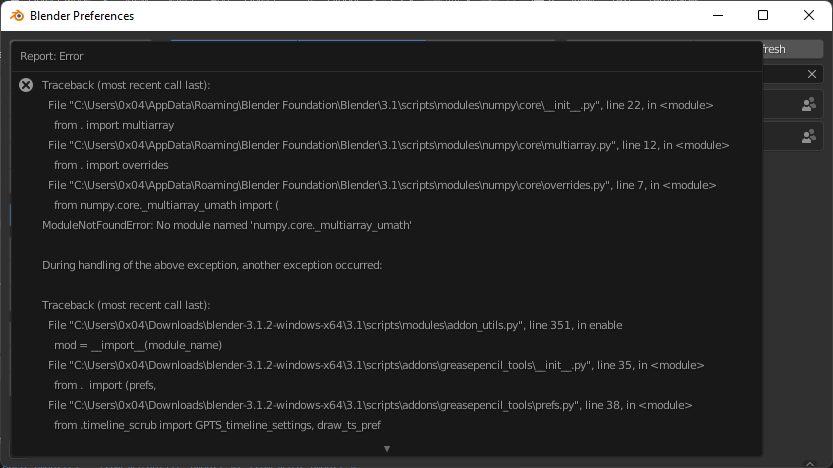Close the Blender Preferences window

click(x=808, y=16)
